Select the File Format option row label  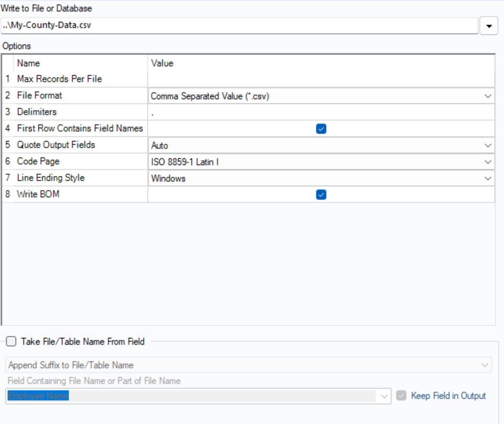click(39, 96)
